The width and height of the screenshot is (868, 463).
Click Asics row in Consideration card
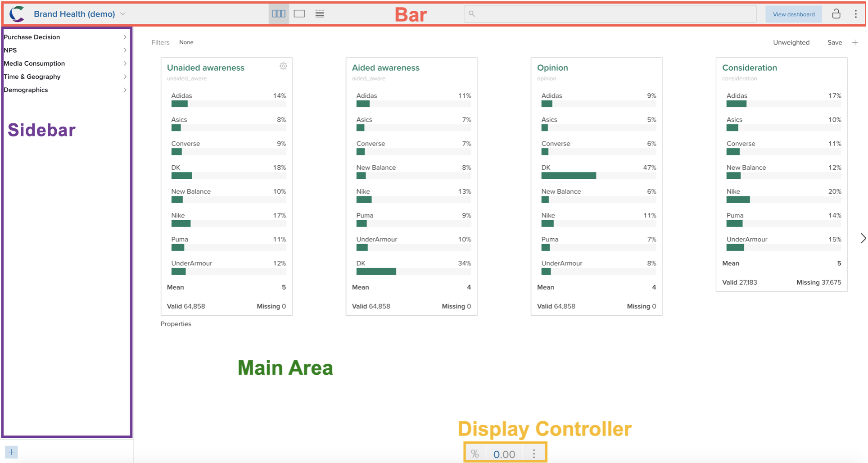(x=783, y=123)
